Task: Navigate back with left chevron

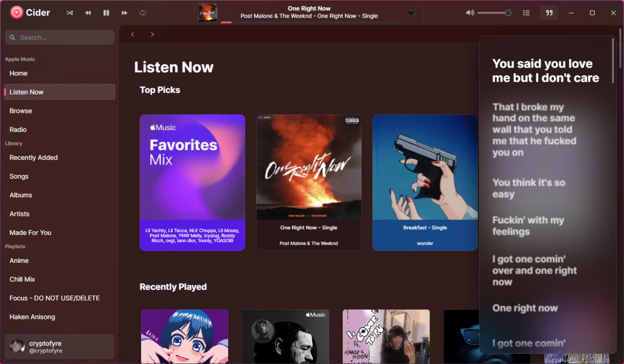Action: 132,34
